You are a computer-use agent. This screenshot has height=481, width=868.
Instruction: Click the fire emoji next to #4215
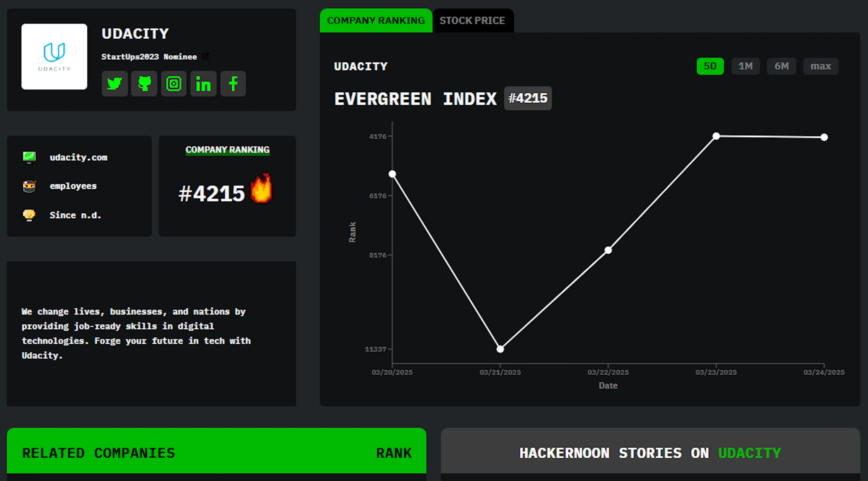point(261,188)
